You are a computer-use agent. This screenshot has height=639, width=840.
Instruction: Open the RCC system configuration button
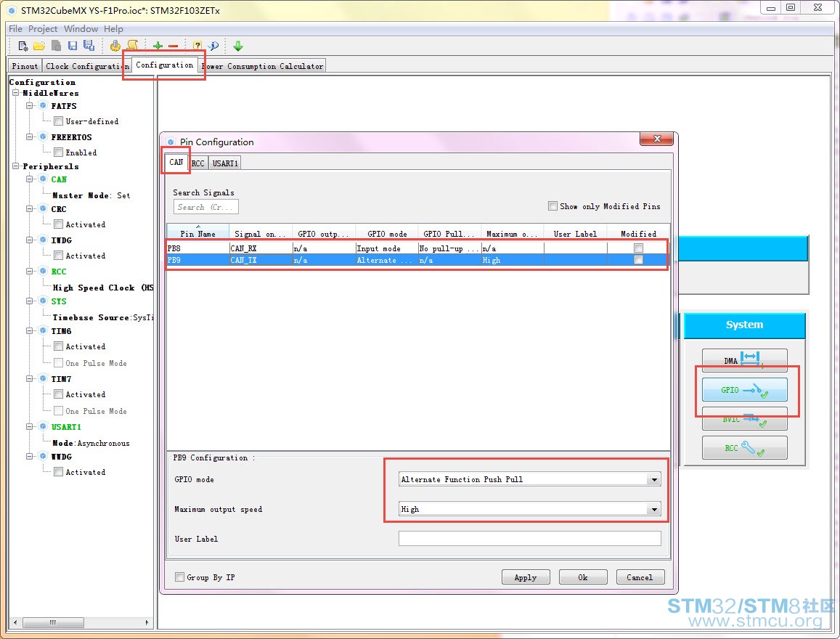[x=744, y=448]
